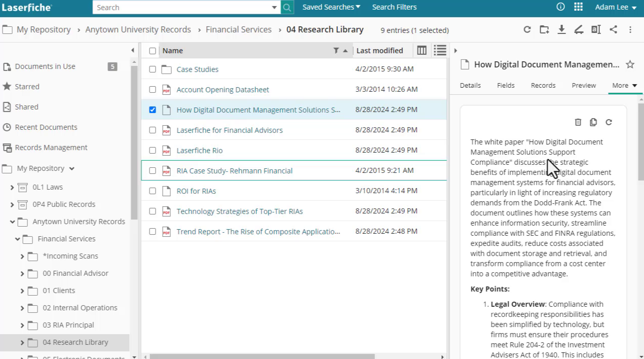
Task: Open the Saved Searches menu
Action: pos(330,7)
